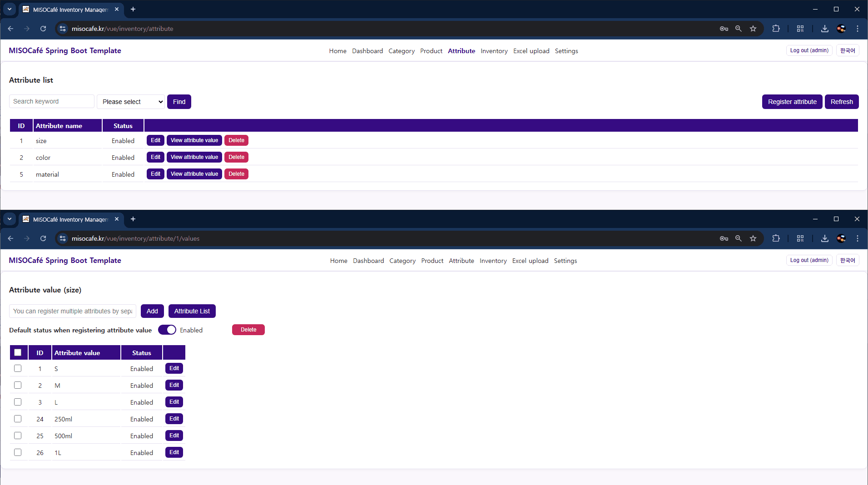This screenshot has height=485, width=868.
Task: Select the checkbox for 250ml attribute value
Action: (x=18, y=418)
